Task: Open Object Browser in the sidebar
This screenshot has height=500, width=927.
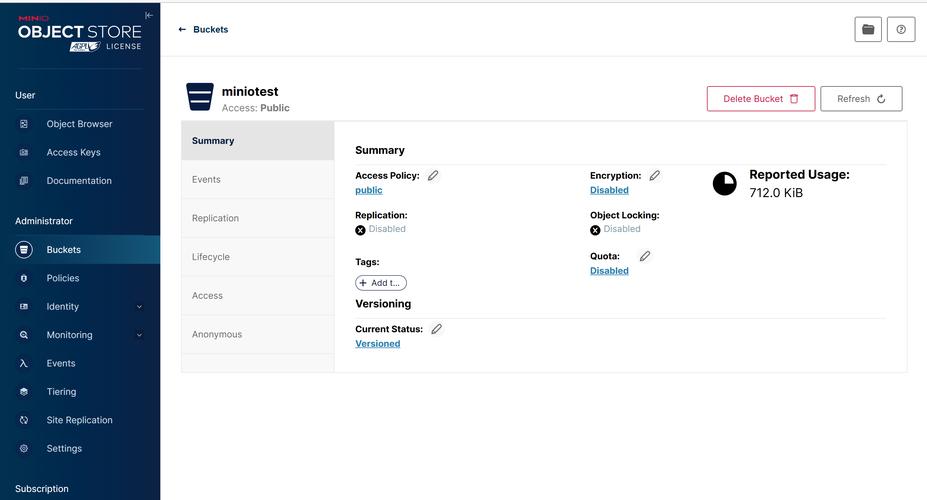Action: tap(79, 124)
